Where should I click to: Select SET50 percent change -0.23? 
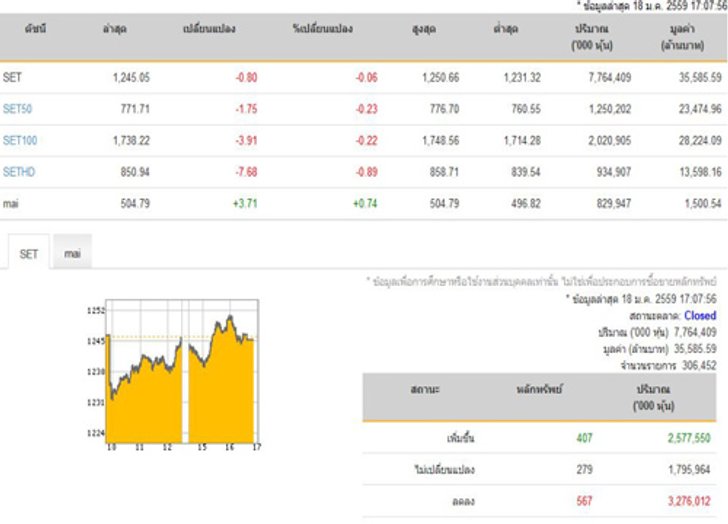pos(366,109)
